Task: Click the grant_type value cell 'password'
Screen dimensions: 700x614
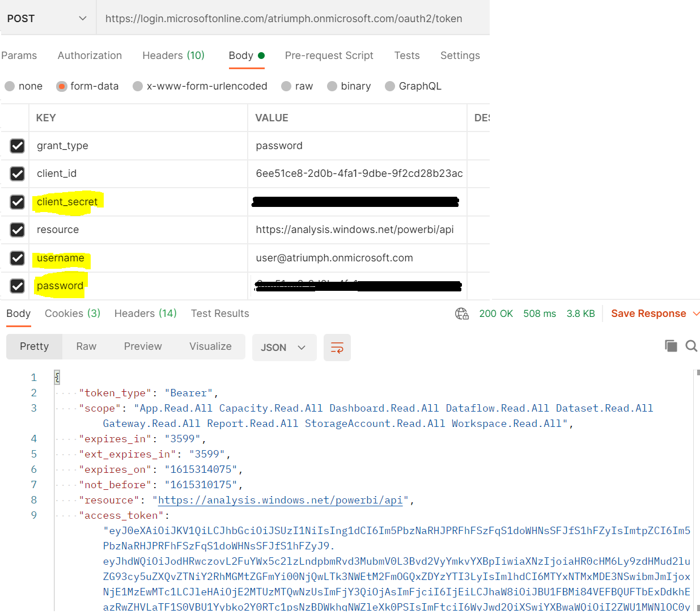Action: click(357, 146)
